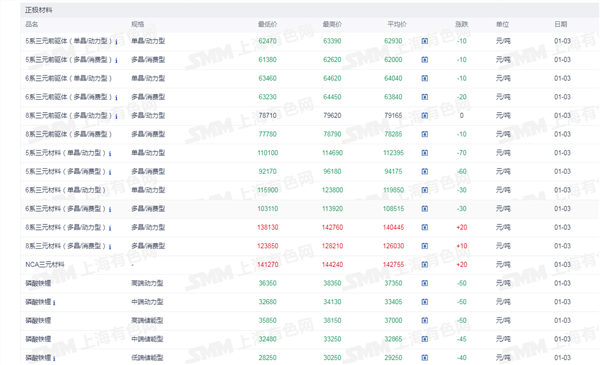Open 磷酸铁锂 高端储能型 row link
This screenshot has height=365, width=600.
(x=38, y=320)
